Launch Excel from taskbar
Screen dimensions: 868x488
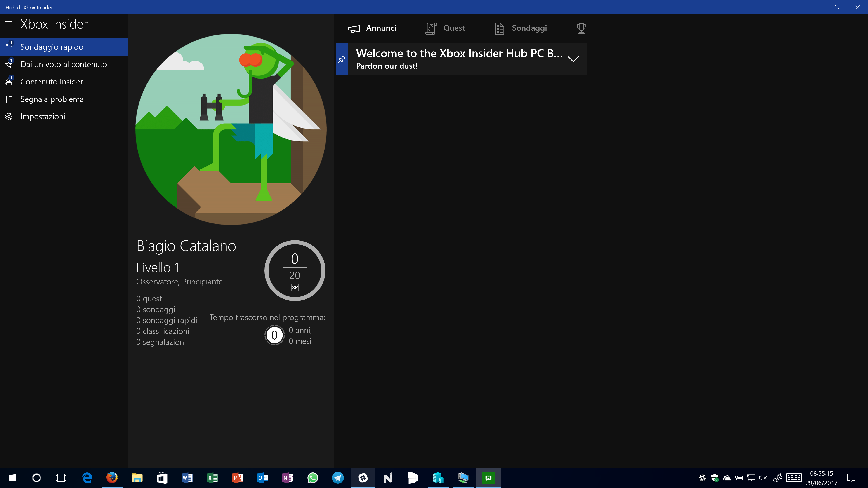point(212,478)
